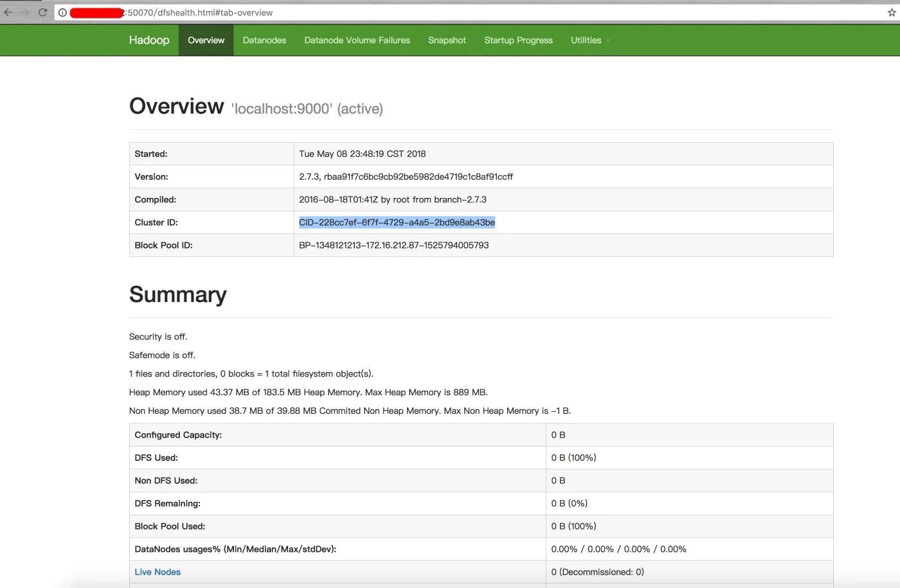The width and height of the screenshot is (900, 588).
Task: Switch to the Overview tab
Action: pyautogui.click(x=206, y=40)
